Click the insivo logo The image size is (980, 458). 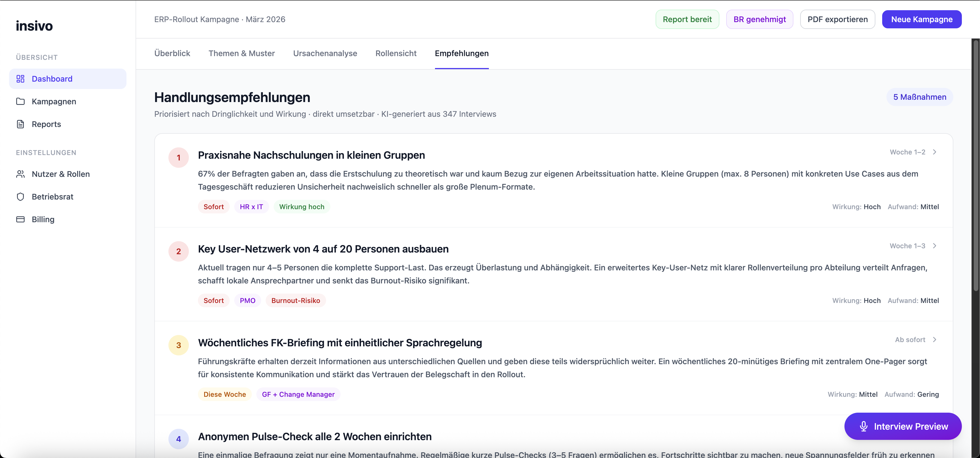click(x=34, y=26)
